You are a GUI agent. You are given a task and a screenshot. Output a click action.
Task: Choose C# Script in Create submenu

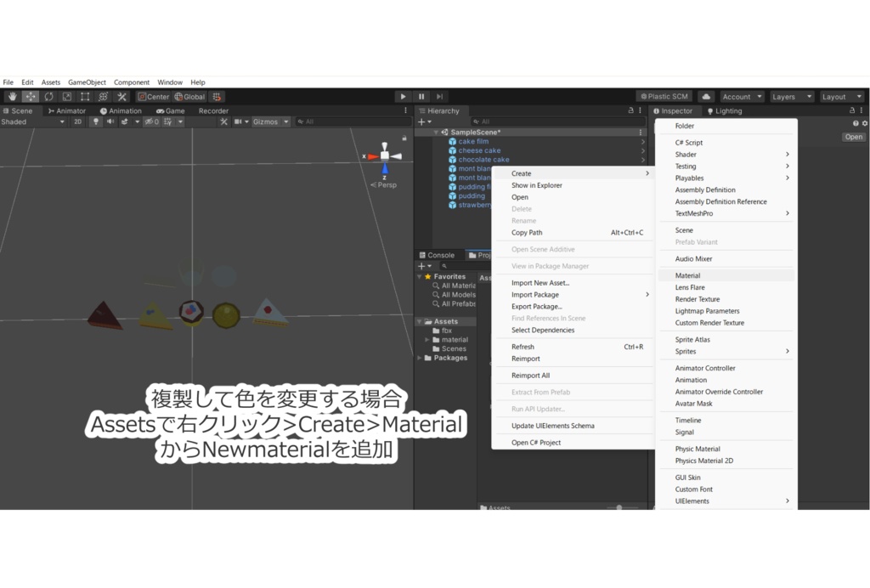coord(726,143)
